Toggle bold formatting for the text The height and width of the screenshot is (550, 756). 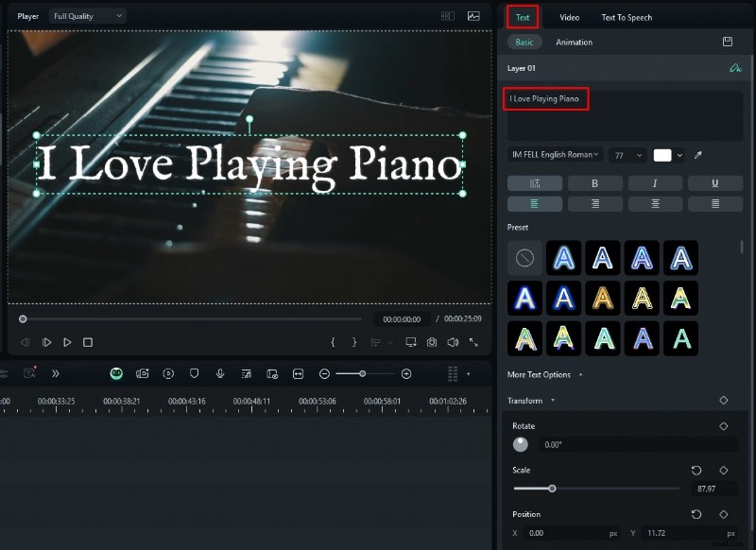(595, 182)
